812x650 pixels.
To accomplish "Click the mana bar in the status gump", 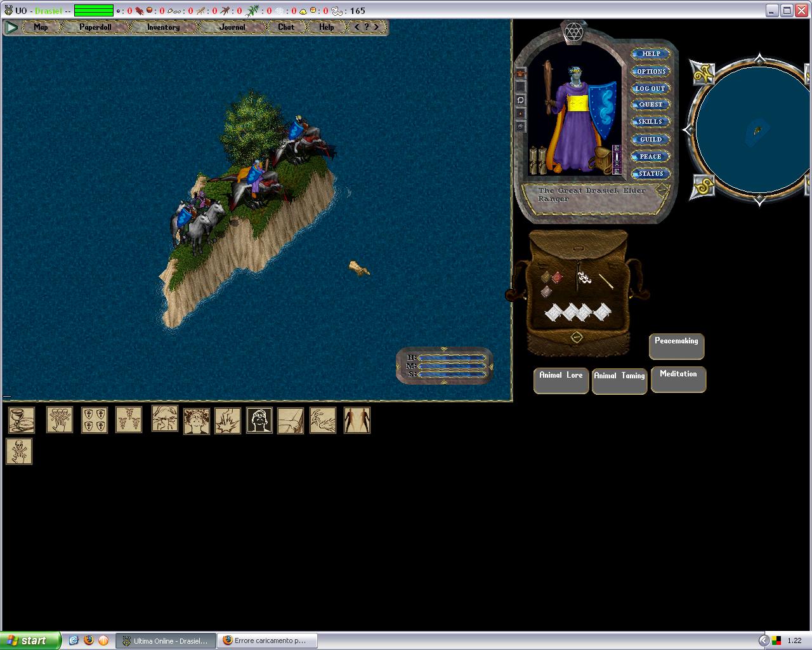I will 452,366.
